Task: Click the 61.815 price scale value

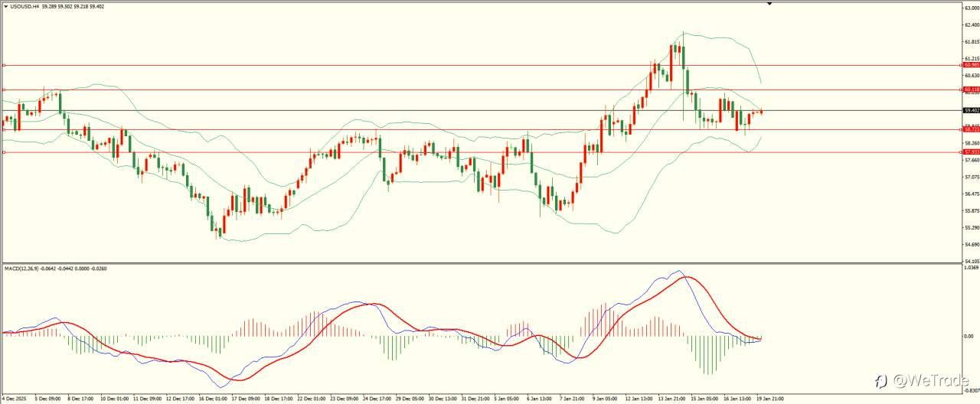Action: click(971, 42)
